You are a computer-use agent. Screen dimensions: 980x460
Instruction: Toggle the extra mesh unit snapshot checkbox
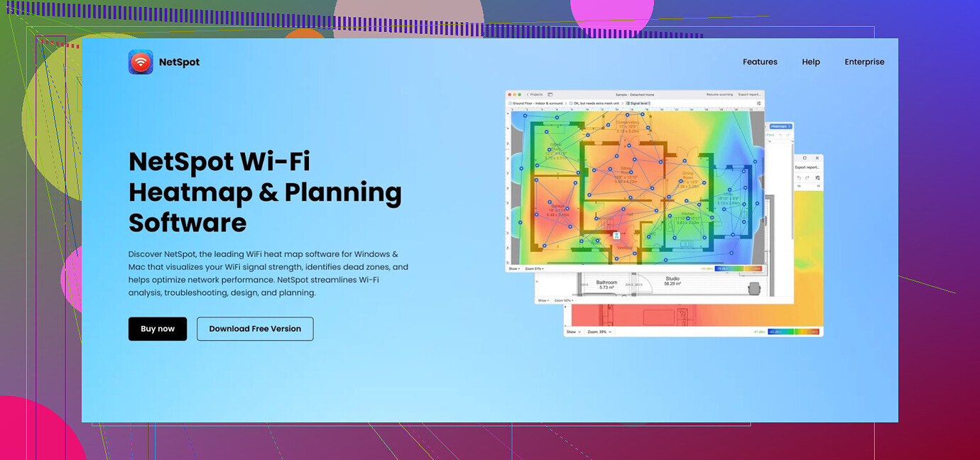click(x=571, y=103)
